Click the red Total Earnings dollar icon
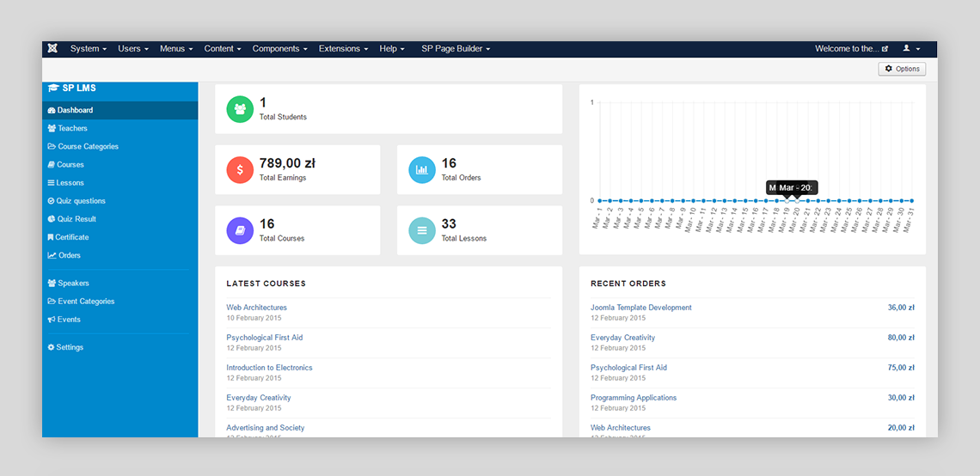980x476 pixels. coord(240,170)
